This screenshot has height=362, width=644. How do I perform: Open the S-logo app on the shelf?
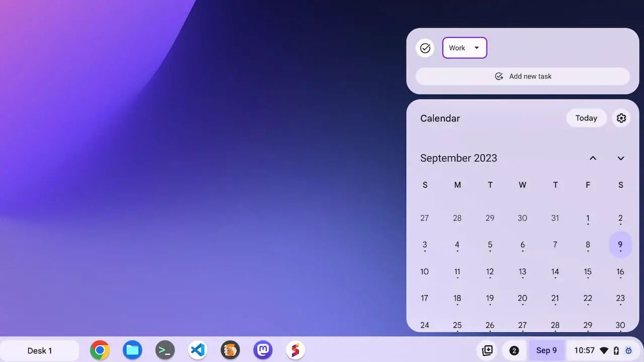pyautogui.click(x=295, y=350)
